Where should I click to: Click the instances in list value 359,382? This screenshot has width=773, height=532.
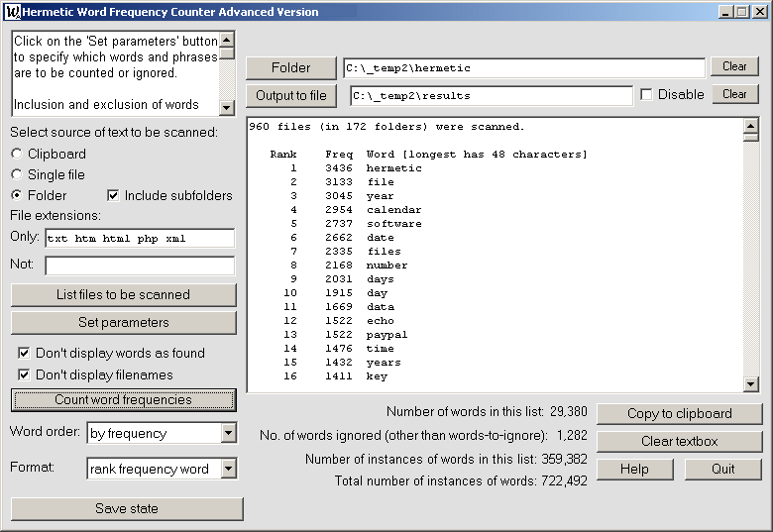[565, 459]
